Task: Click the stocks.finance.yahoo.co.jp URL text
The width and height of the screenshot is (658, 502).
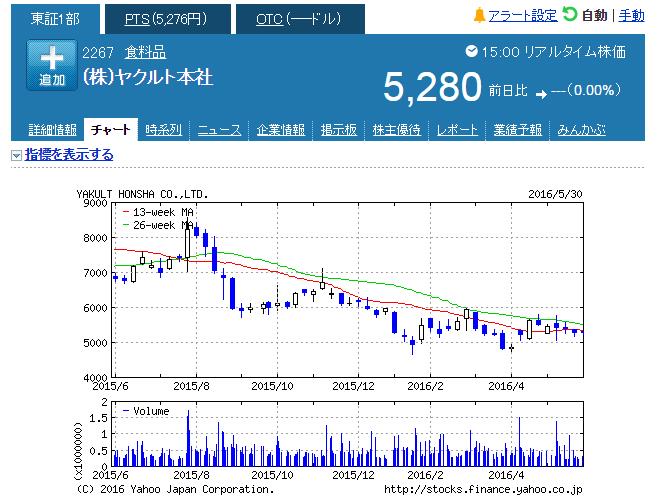Action: 483,489
